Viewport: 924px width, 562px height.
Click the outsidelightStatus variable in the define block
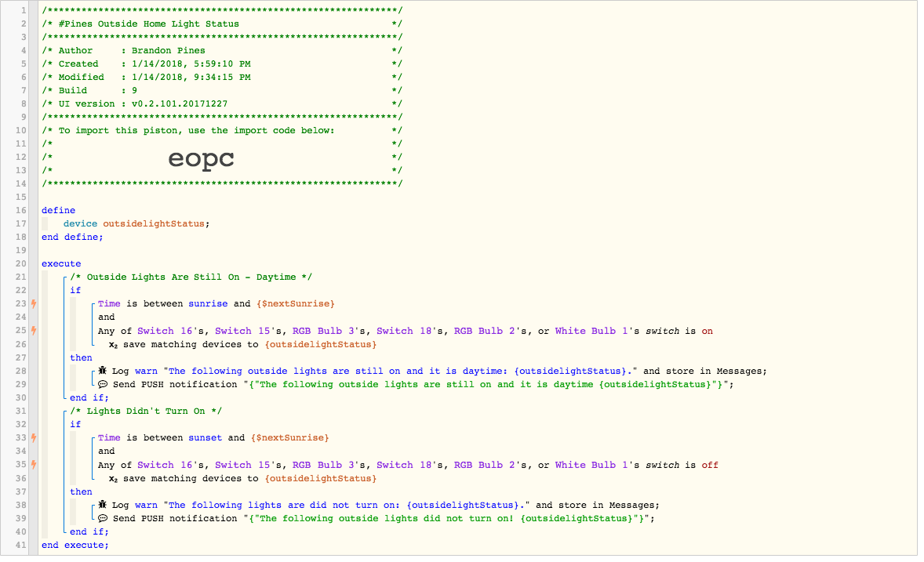click(154, 224)
